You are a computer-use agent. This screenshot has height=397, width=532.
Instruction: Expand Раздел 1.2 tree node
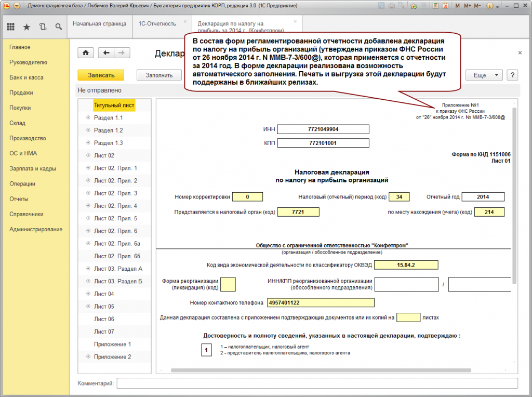88,130
